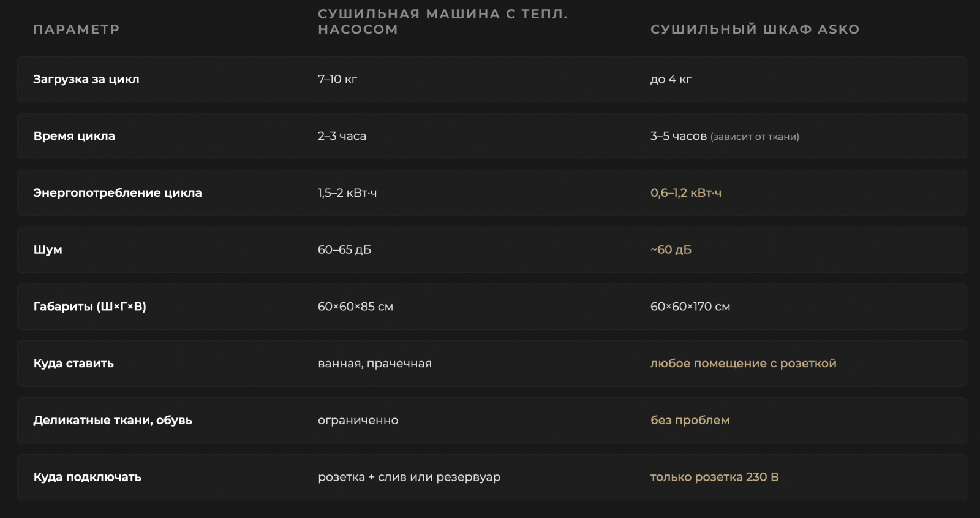This screenshot has width=980, height=518.
Task: Click the ПАРАМЕТР column header
Action: tap(76, 29)
